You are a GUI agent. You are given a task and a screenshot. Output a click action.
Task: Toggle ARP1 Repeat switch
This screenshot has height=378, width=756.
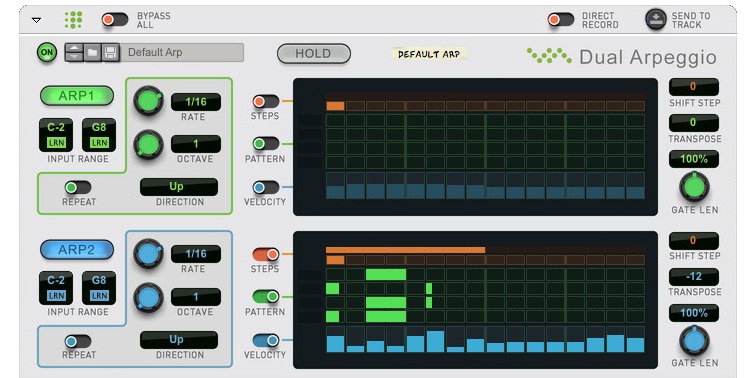click(x=78, y=188)
